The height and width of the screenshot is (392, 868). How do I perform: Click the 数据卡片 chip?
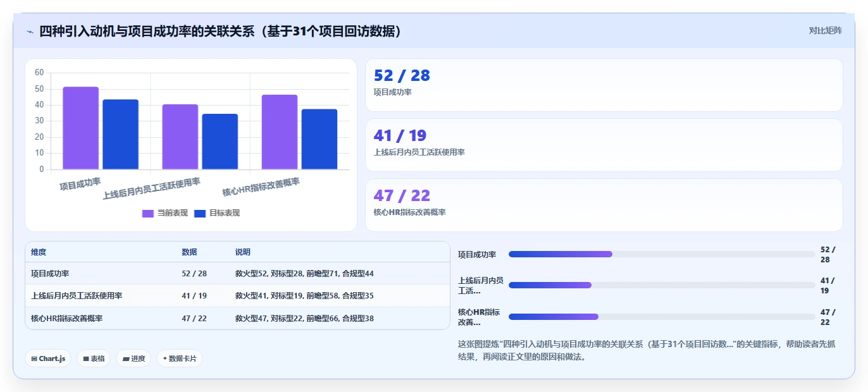click(x=180, y=358)
